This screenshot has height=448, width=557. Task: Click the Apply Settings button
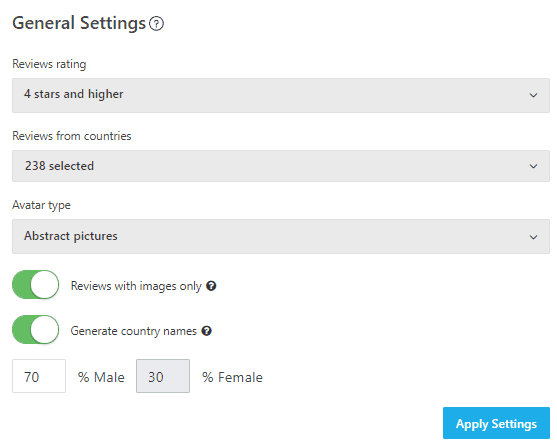point(496,423)
